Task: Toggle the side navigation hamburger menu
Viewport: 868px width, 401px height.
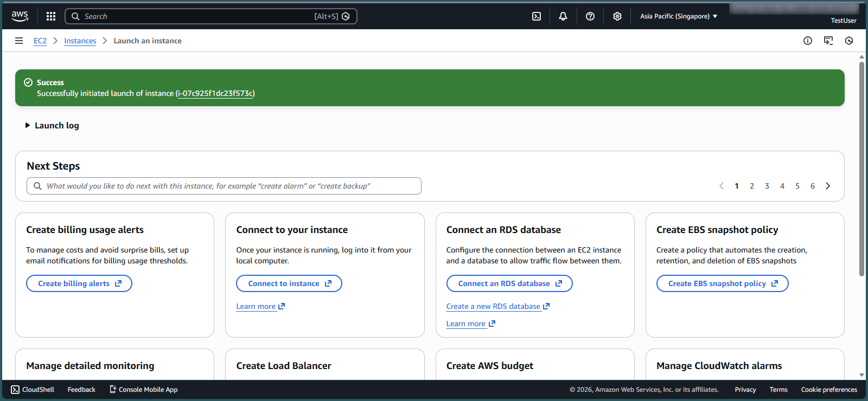Action: pyautogui.click(x=19, y=41)
